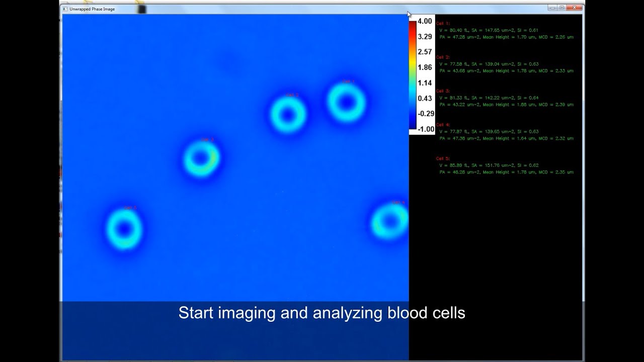
Task: Click the 4.00 color scale value
Action: click(425, 21)
